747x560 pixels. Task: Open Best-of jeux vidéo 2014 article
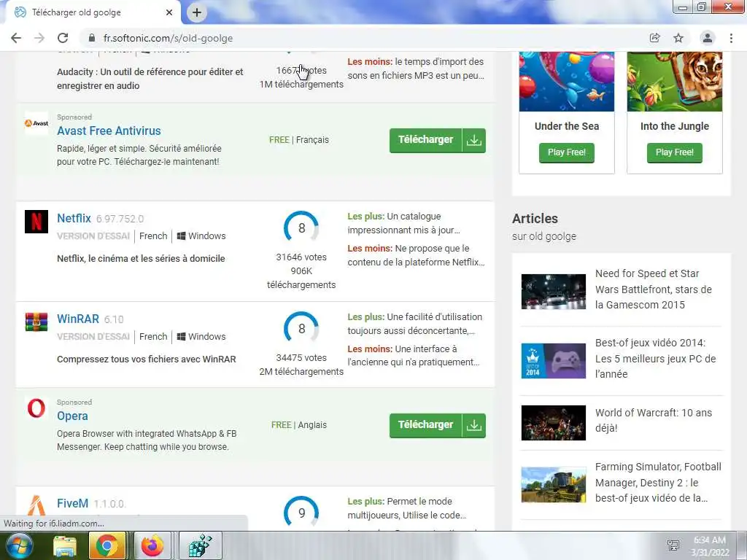pos(655,358)
